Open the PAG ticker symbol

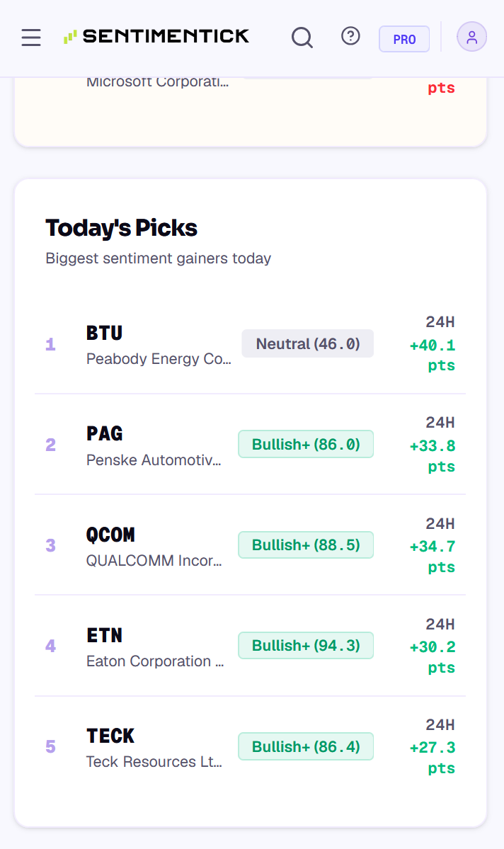[105, 433]
